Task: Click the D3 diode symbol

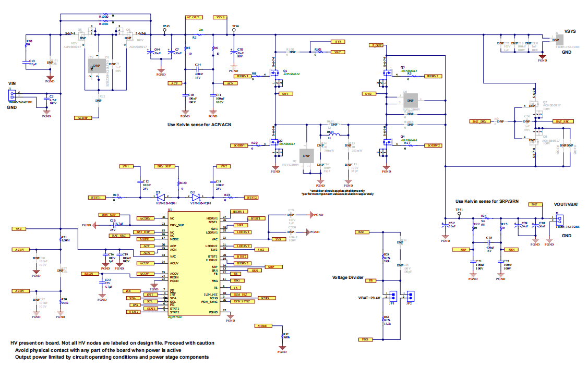Action: click(161, 197)
